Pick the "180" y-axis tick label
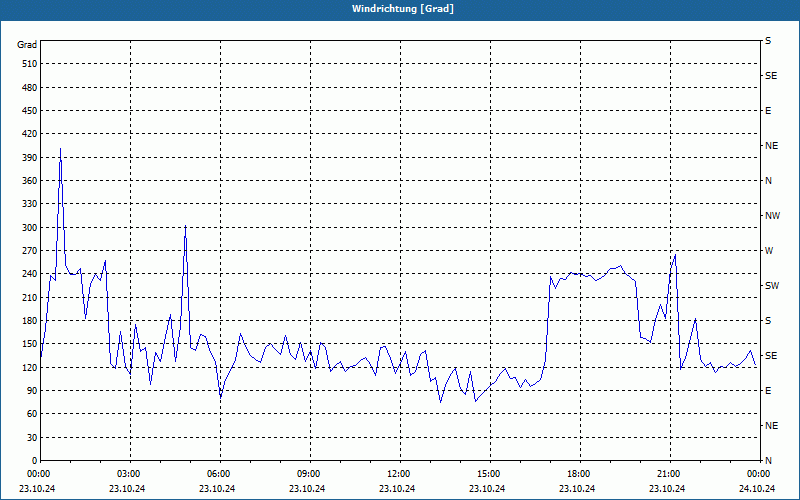This screenshot has height=500, width=800. (x=29, y=321)
